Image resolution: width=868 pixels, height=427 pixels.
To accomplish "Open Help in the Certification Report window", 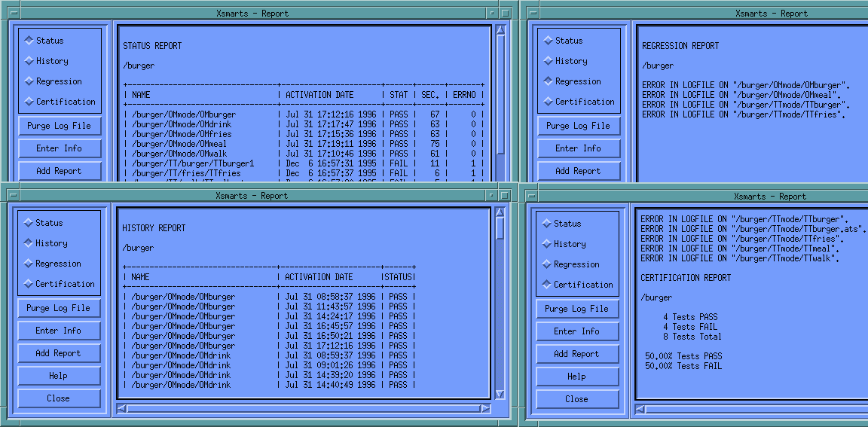I will (x=576, y=377).
